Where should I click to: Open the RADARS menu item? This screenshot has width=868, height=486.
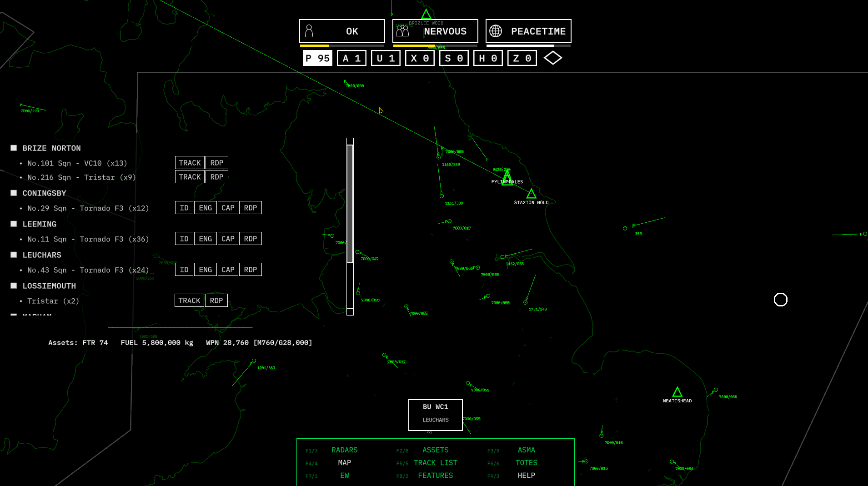pos(344,450)
